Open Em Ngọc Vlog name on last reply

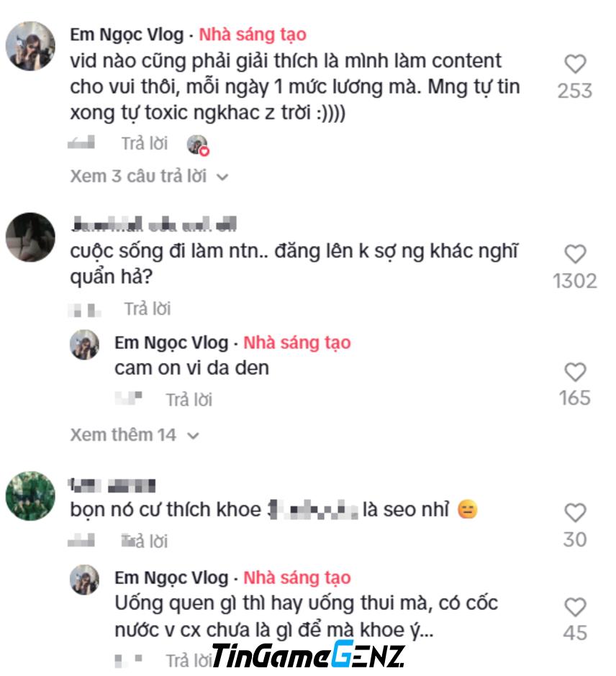[x=171, y=577]
